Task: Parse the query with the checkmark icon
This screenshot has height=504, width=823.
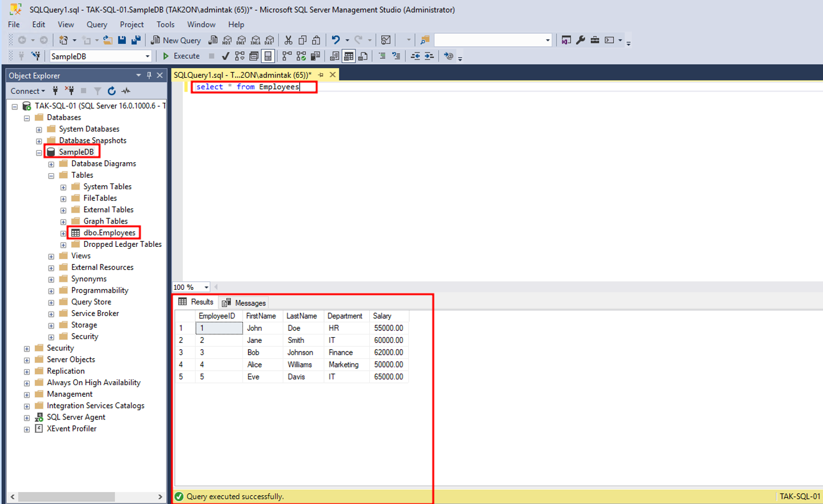Action: click(225, 56)
